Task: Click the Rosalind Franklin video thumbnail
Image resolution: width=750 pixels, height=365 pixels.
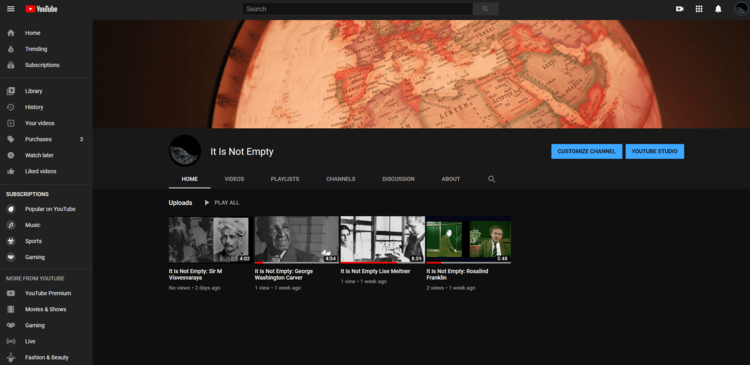Action: coord(468,240)
